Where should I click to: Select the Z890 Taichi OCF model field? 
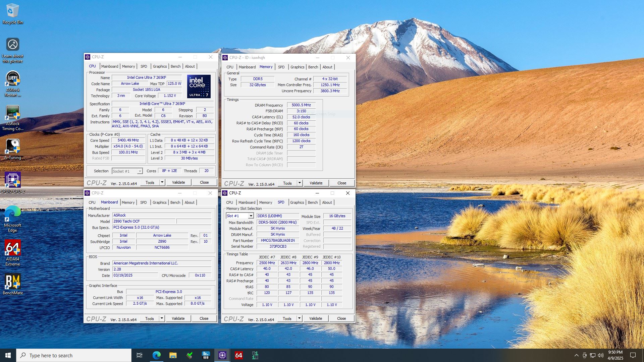pyautogui.click(x=144, y=221)
